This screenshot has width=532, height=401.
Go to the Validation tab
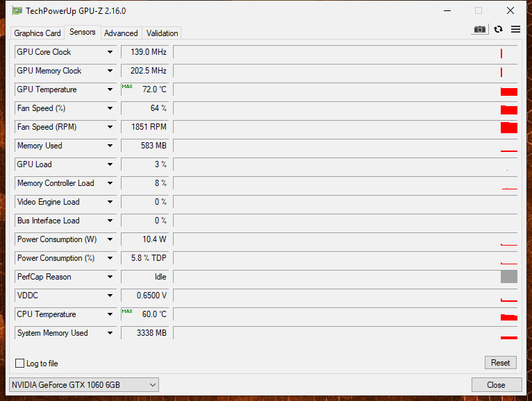click(x=163, y=33)
